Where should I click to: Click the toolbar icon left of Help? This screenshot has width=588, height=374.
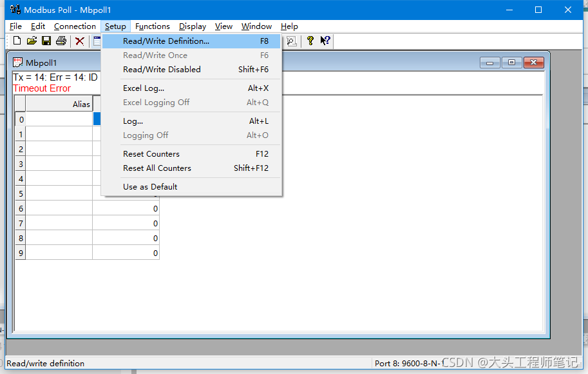(292, 41)
